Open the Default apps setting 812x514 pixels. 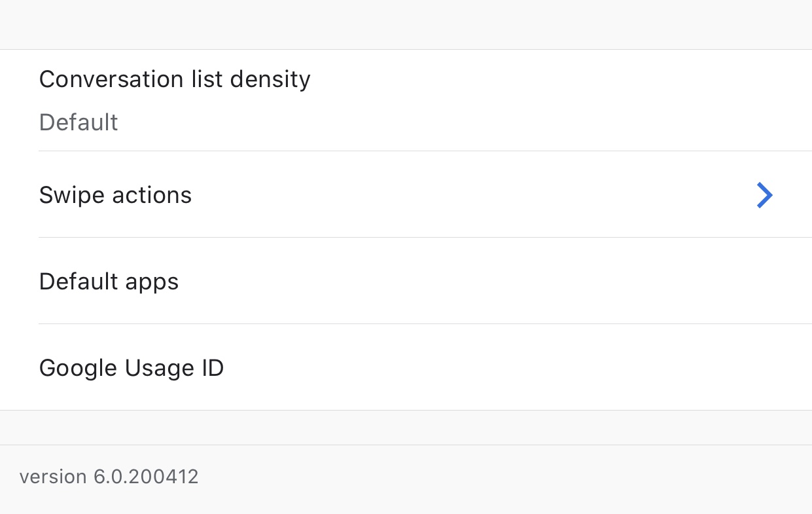click(406, 282)
